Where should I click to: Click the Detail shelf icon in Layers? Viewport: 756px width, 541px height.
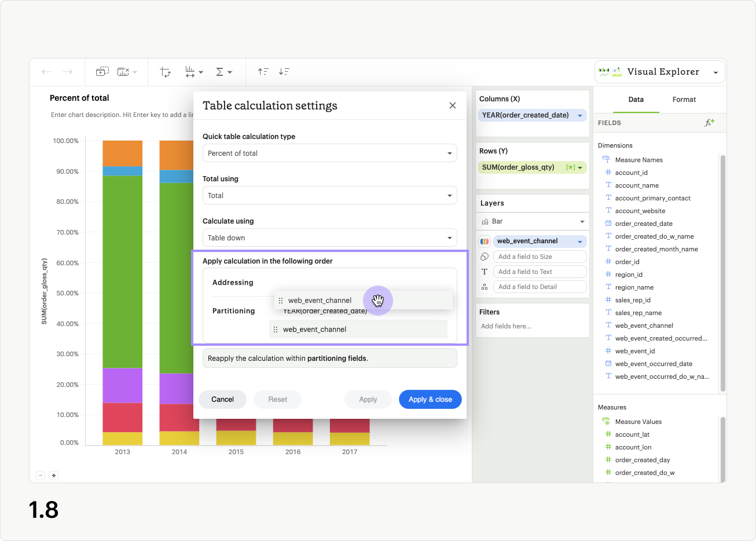[x=485, y=286]
